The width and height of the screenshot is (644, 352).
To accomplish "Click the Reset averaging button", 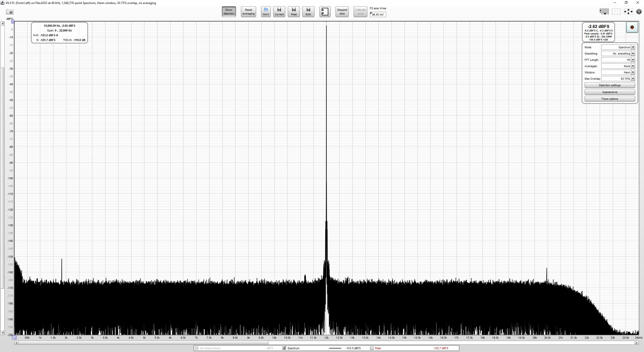I will pos(248,12).
